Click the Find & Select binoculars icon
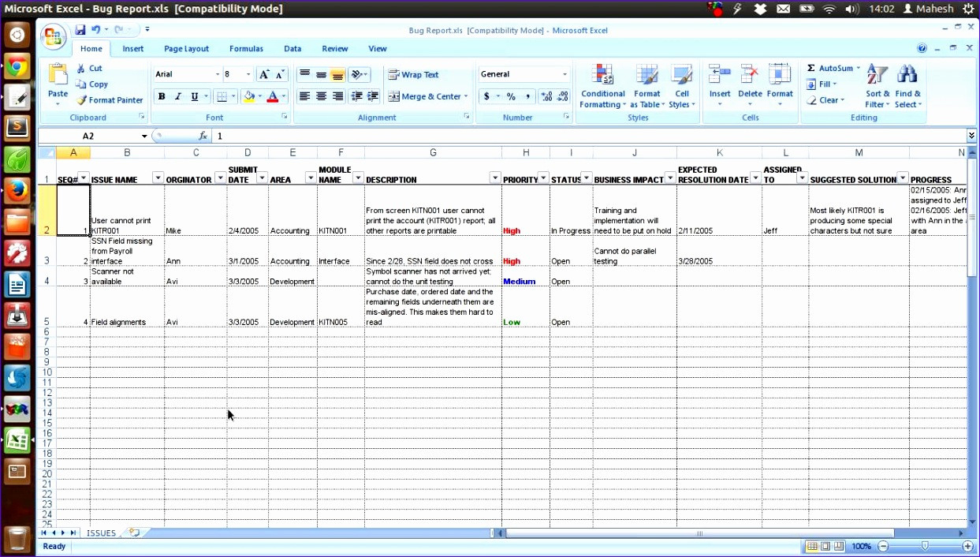Screen dimensions: 980x557 coord(907,75)
